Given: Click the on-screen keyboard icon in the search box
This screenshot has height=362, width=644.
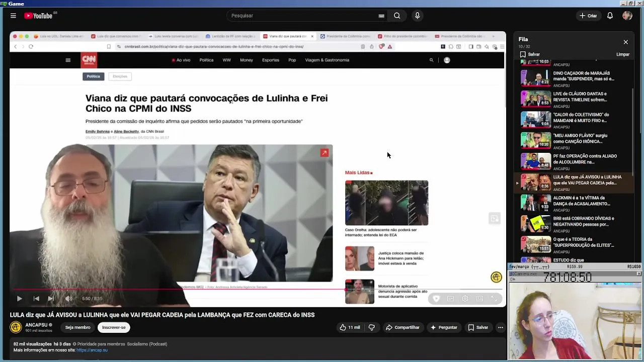Looking at the screenshot, I should tap(381, 16).
